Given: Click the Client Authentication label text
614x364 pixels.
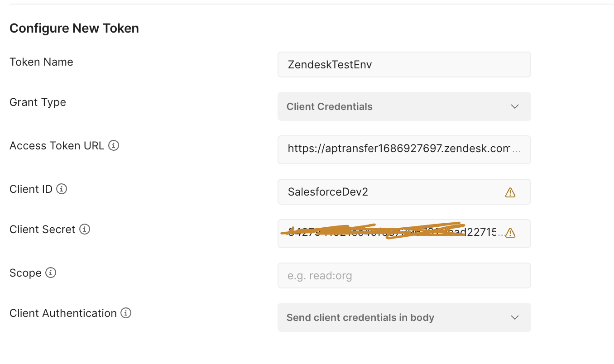Looking at the screenshot, I should pyautogui.click(x=63, y=313).
